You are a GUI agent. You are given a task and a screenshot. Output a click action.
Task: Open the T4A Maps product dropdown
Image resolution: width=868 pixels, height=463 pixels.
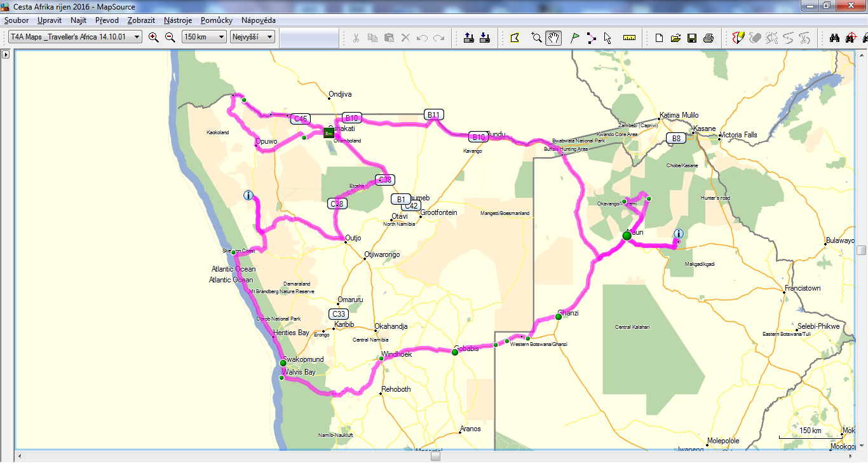pos(75,37)
